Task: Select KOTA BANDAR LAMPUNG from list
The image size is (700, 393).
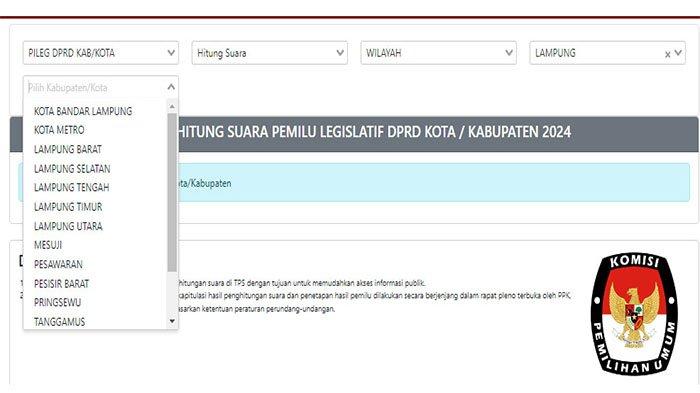Action: pyautogui.click(x=83, y=111)
